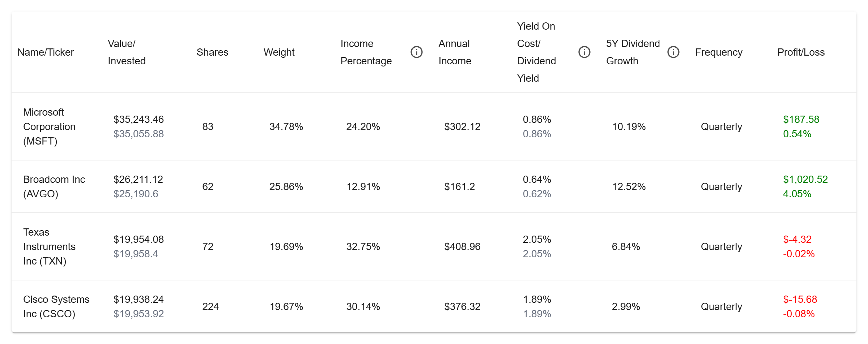Open Cisco Systems Inc (CSCO) holding

pos(56,306)
